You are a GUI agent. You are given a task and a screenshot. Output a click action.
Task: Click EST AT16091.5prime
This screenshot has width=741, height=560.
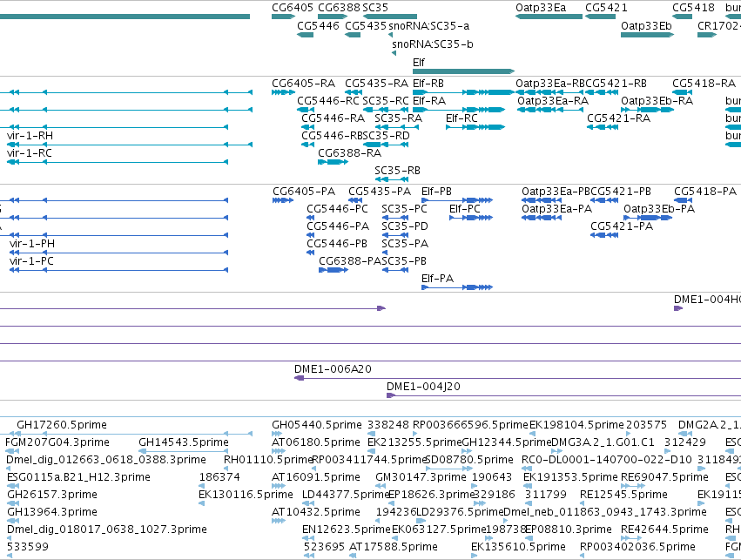(x=316, y=477)
